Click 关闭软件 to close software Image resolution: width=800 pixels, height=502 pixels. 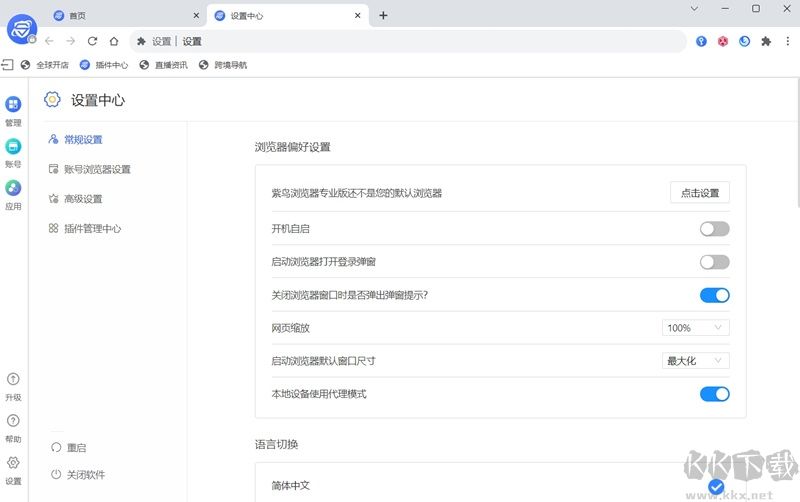click(85, 475)
